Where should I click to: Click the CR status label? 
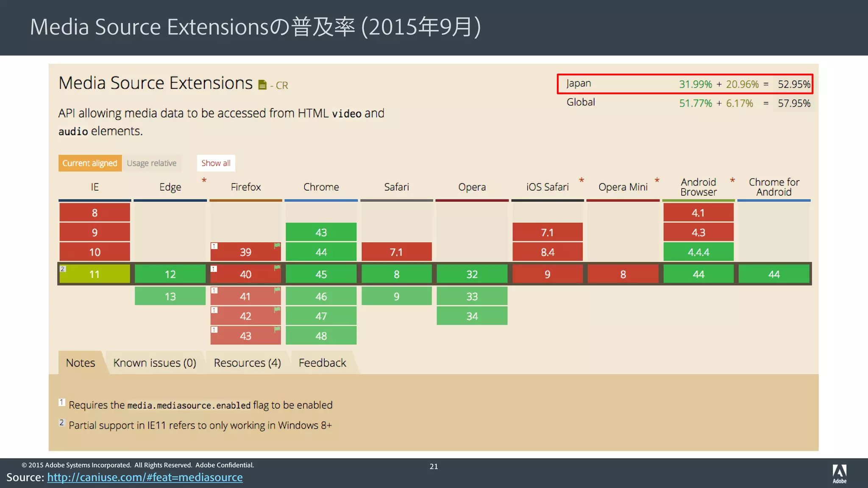click(282, 86)
